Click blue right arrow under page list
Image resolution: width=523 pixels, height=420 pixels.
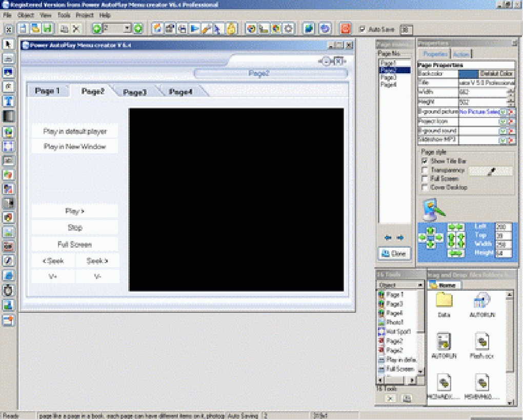click(x=400, y=238)
